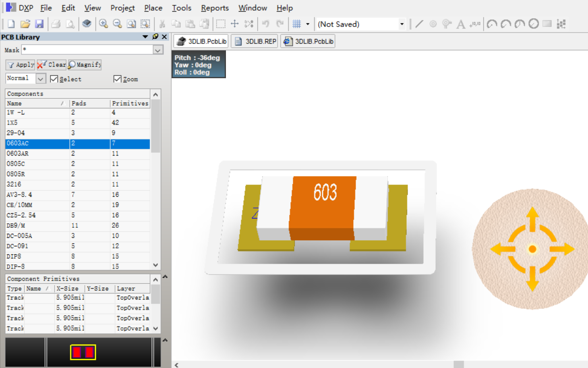Switch to the 3DLIB.REP tab
The width and height of the screenshot is (588, 368).
click(x=255, y=41)
